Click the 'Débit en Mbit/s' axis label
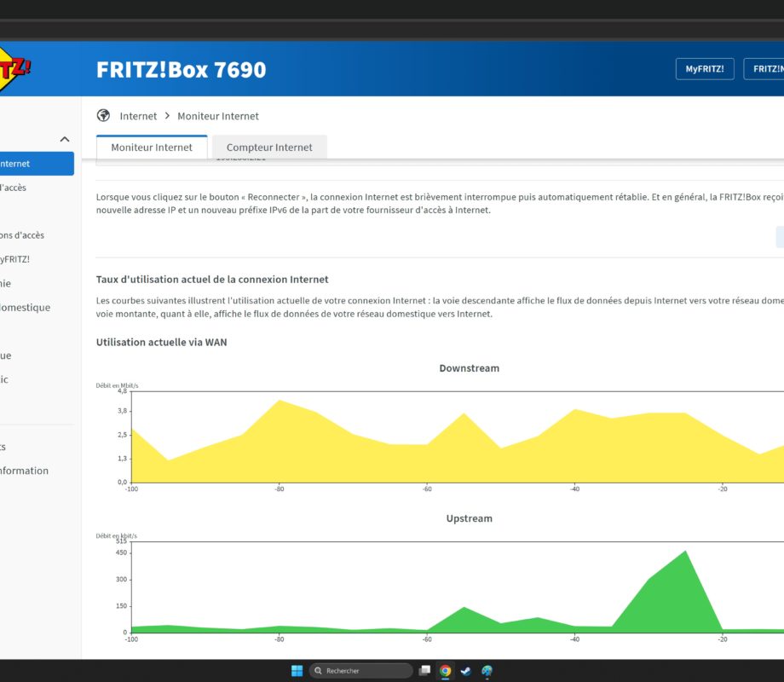Screen dimensions: 784x682 [117, 385]
